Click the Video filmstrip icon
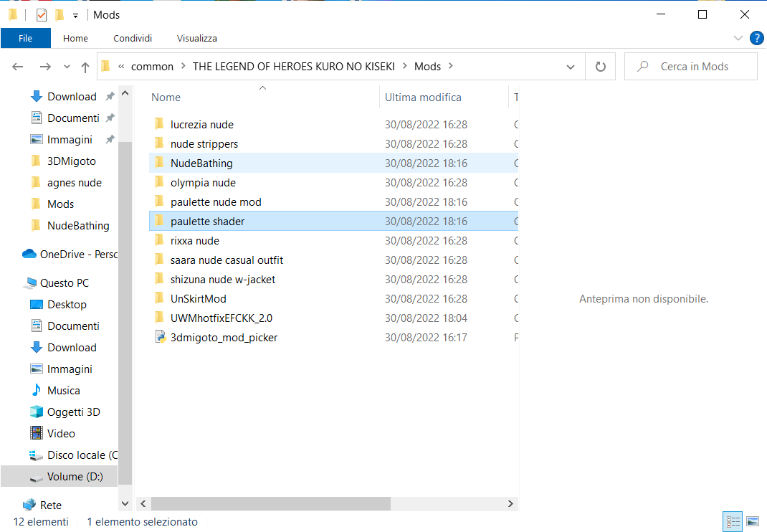 pyautogui.click(x=36, y=432)
